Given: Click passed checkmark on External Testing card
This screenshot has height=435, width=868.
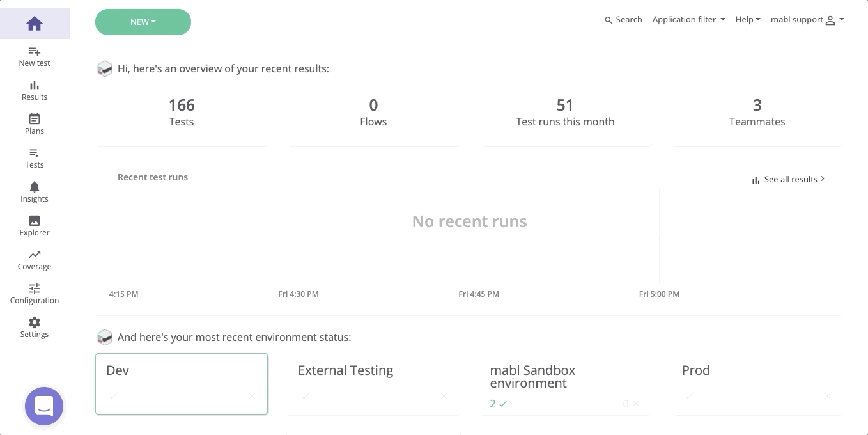Looking at the screenshot, I should tap(305, 396).
